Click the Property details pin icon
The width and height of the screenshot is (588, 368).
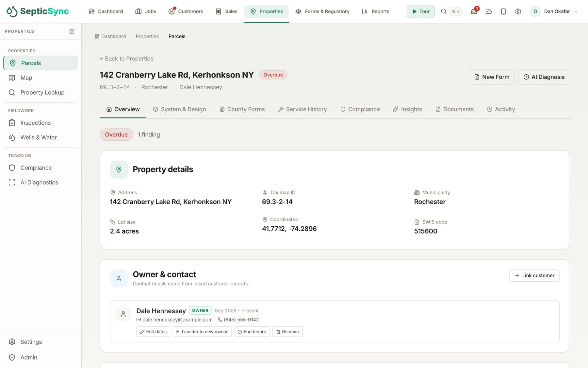click(119, 169)
